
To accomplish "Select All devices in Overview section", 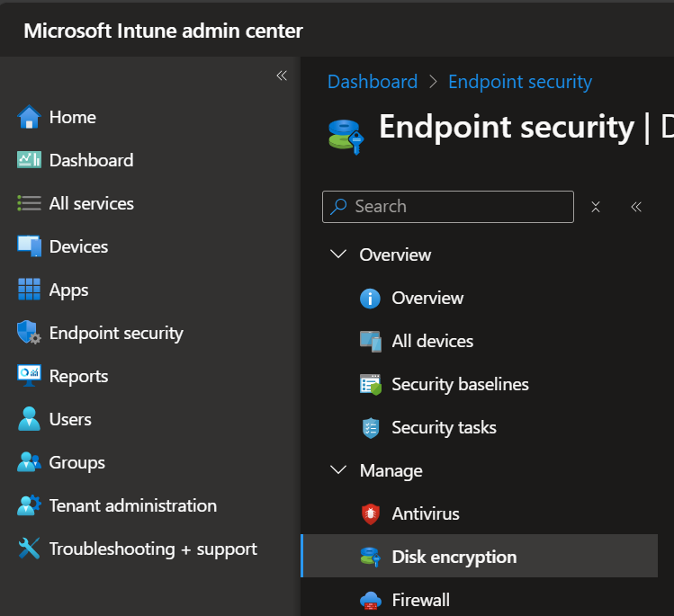I will (432, 341).
